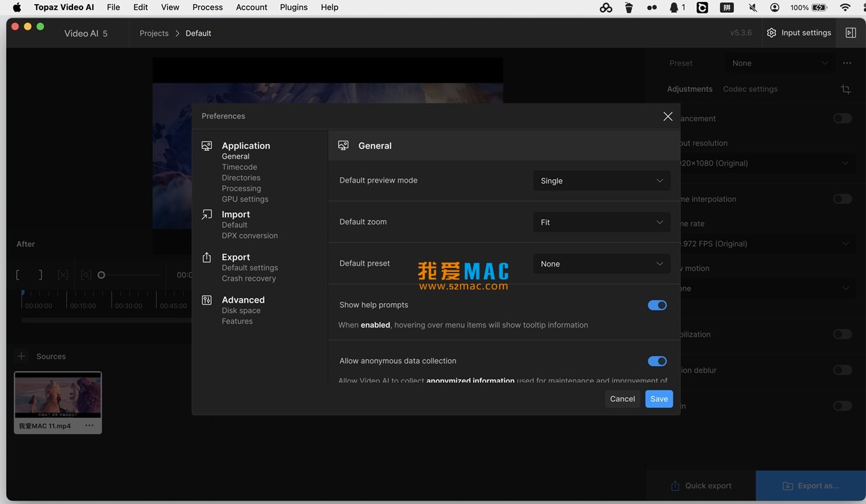
Task: Open DPX conversion under Import
Action: coord(250,236)
